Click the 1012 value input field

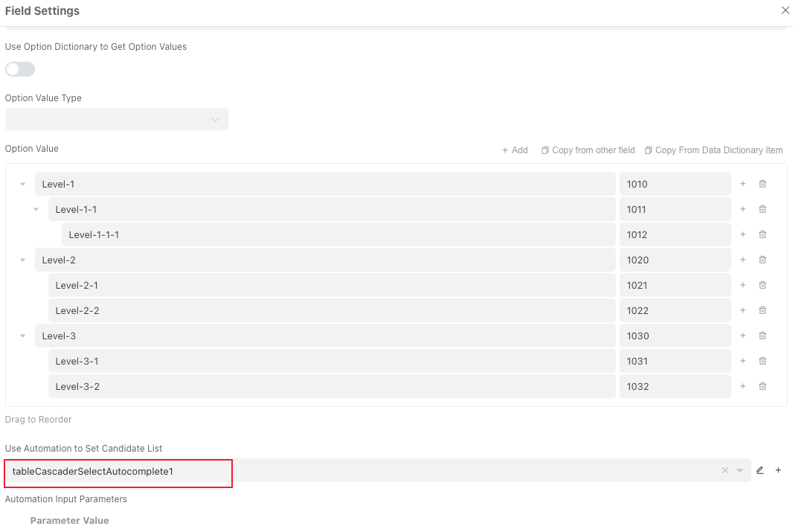[675, 234]
